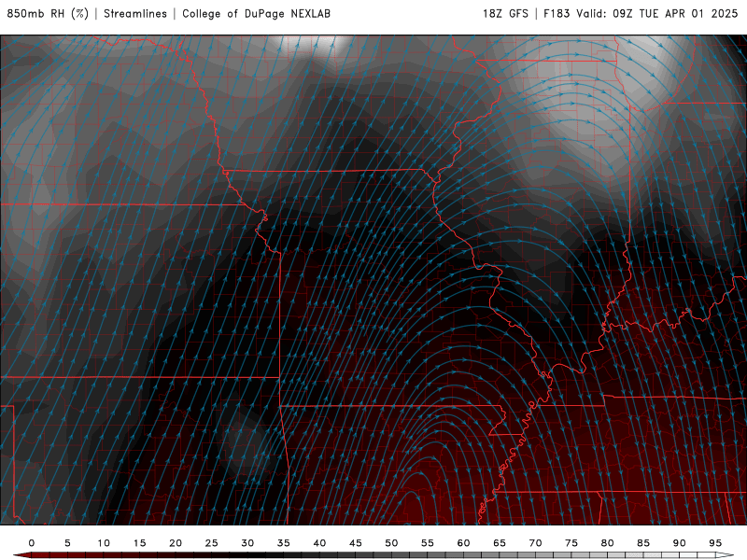
Task: Click the colorbar value 5
Action: point(67,543)
